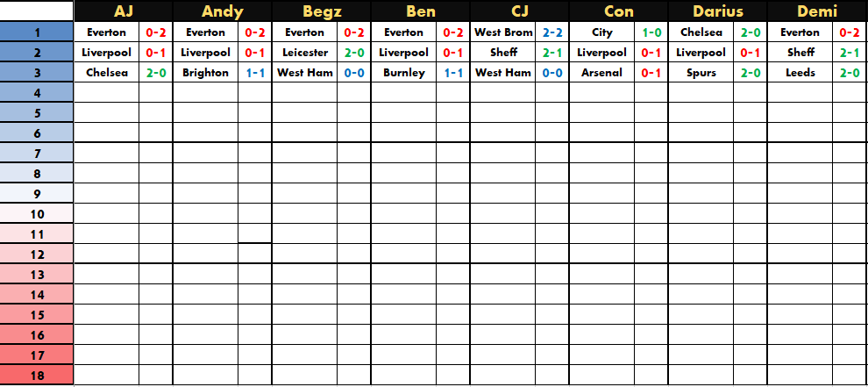Click row number 12 label

tap(37, 254)
